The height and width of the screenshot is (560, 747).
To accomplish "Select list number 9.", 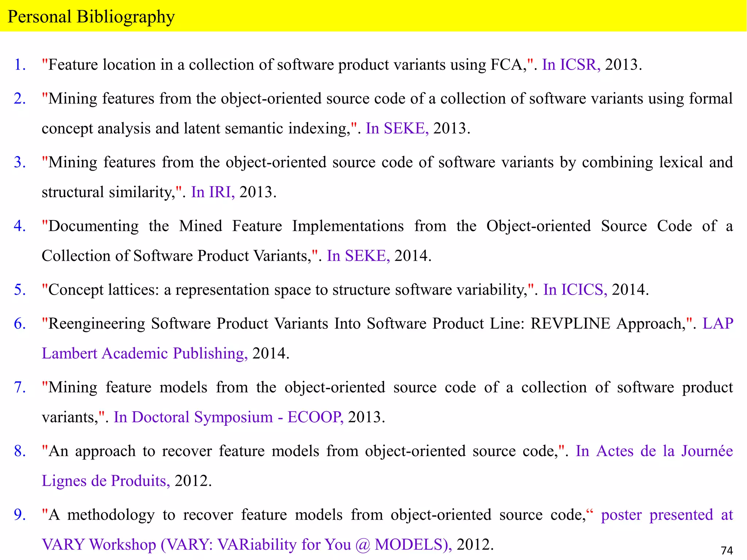I will pyautogui.click(x=20, y=515).
